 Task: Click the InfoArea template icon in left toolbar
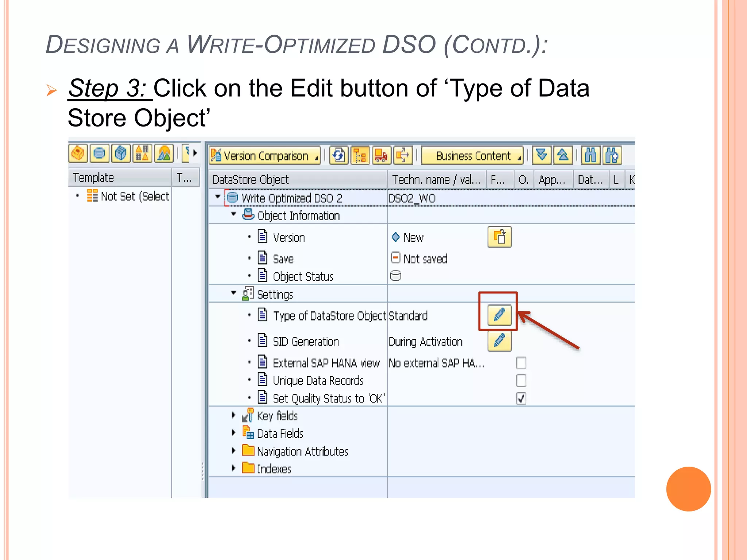point(78,153)
